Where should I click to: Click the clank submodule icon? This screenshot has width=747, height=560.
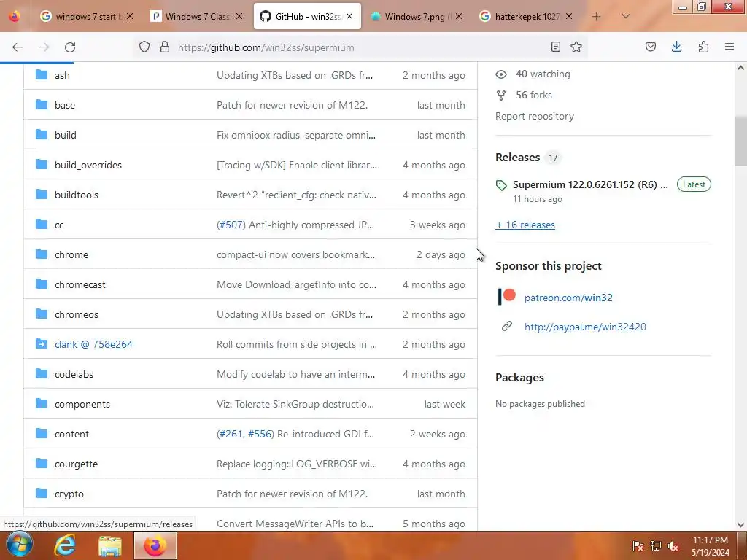pos(42,344)
